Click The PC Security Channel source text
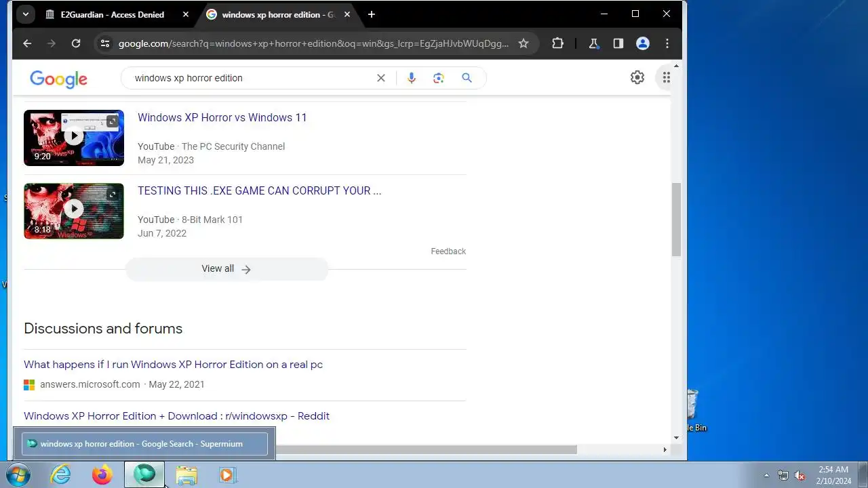The image size is (868, 488). click(233, 146)
